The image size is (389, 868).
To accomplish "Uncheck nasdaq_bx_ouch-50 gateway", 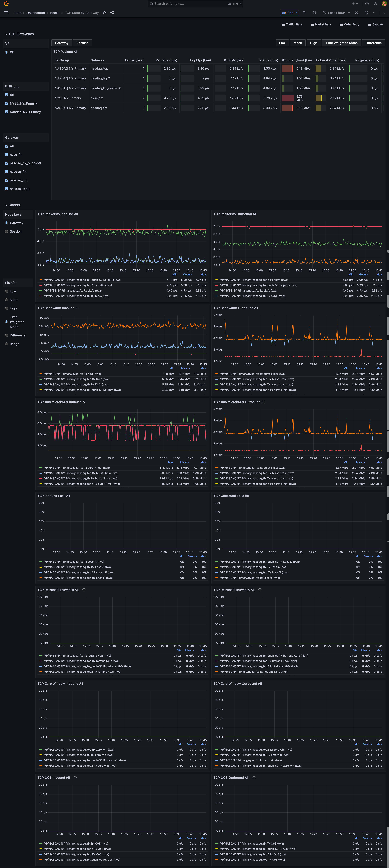I will [7, 163].
